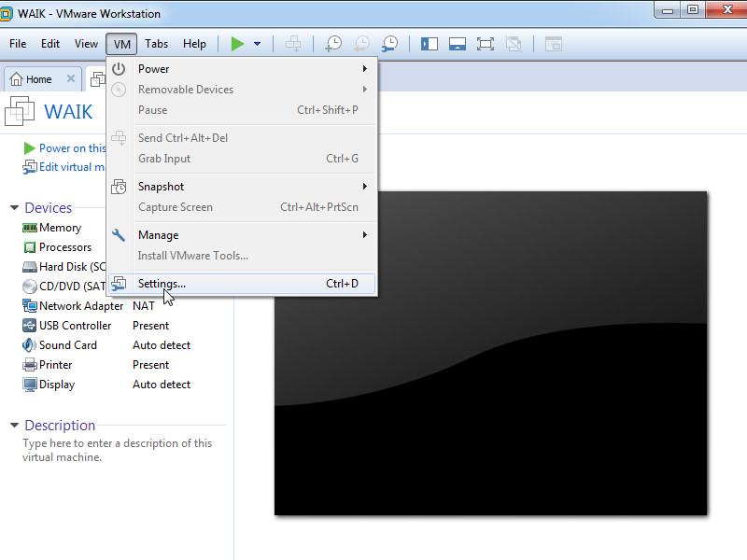
Task: Click the Settings icon in VM menu
Action: (119, 284)
